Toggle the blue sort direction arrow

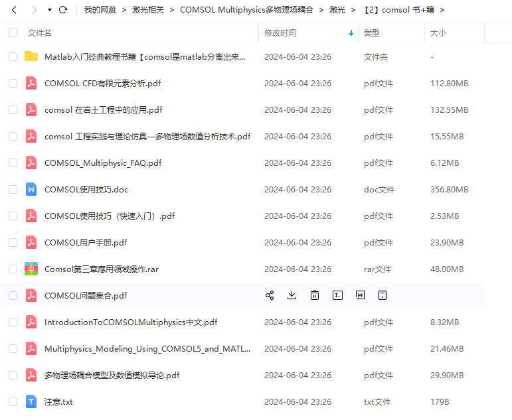pos(351,33)
